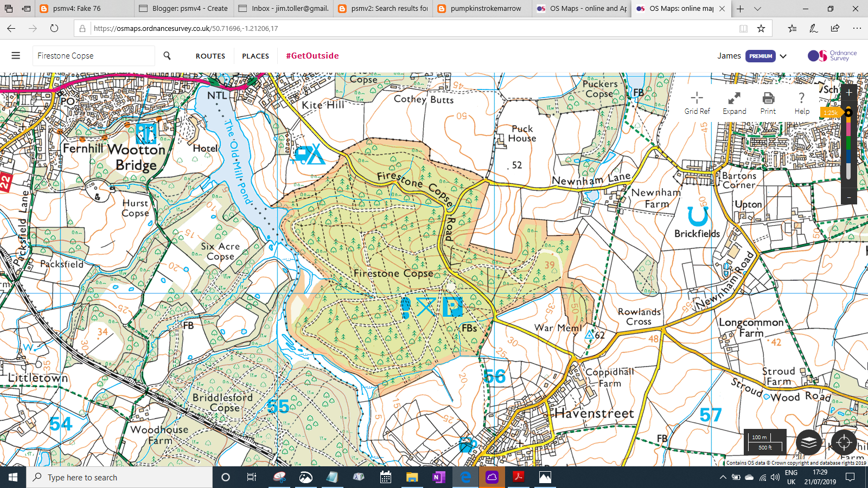
Task: Click the #GetOutside link
Action: (x=312, y=56)
